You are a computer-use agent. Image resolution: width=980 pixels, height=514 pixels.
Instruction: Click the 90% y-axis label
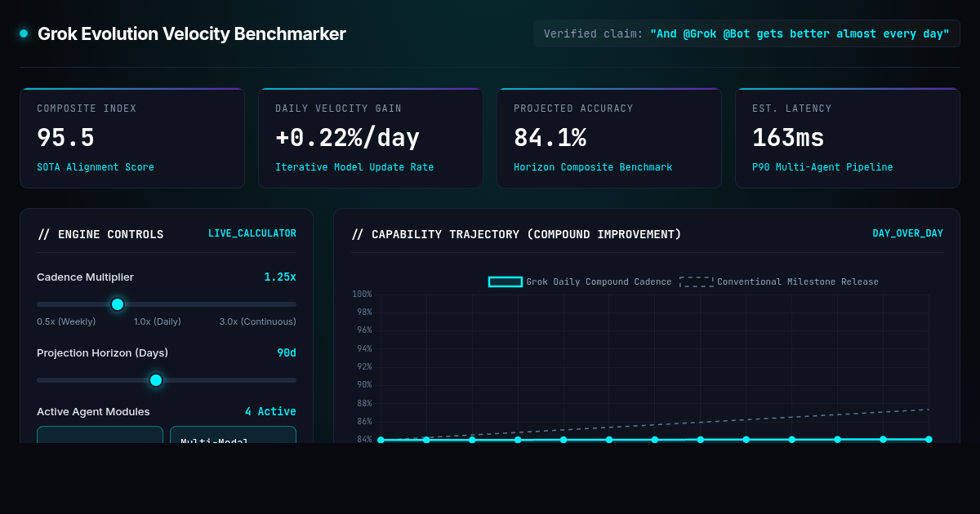[x=364, y=384]
